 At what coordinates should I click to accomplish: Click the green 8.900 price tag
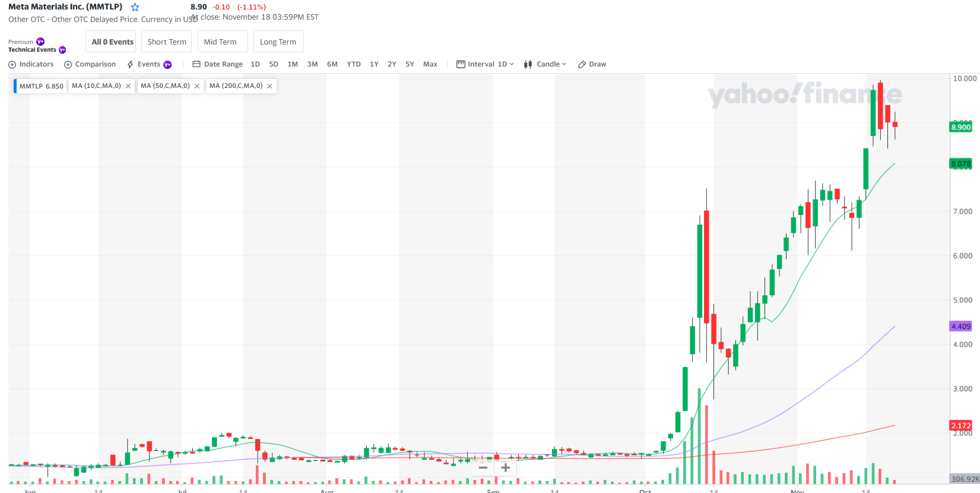(x=961, y=127)
